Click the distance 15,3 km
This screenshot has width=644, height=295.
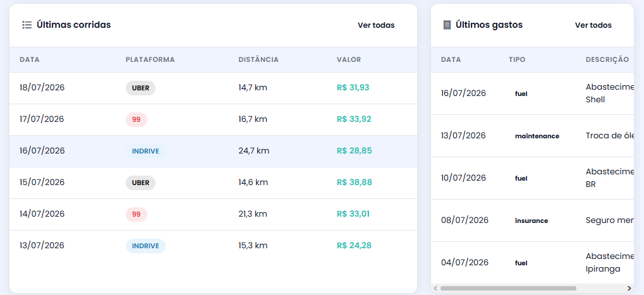click(253, 245)
